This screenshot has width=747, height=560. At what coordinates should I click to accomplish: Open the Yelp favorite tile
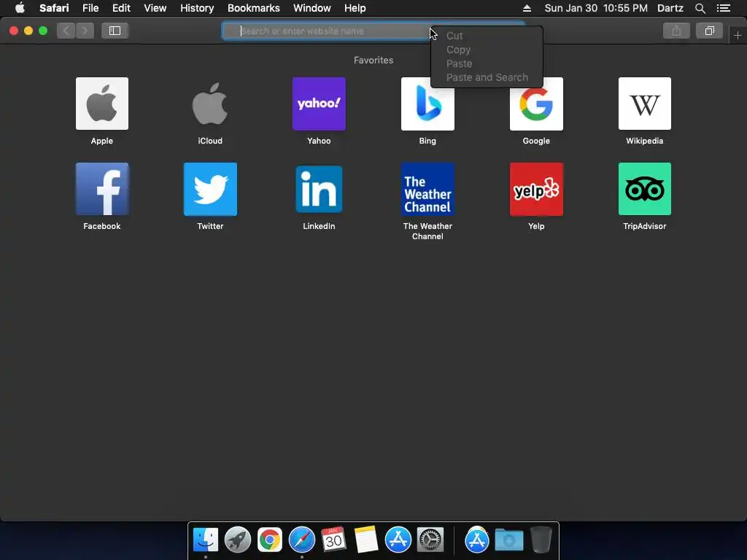(536, 189)
